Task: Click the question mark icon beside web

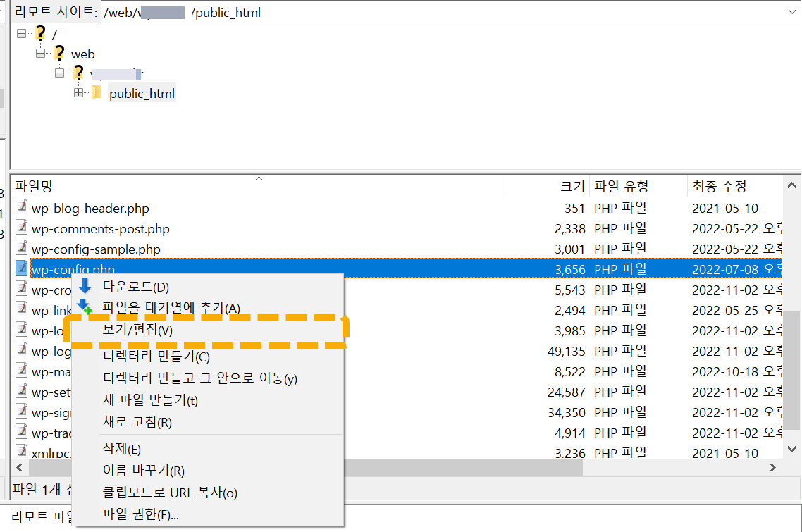Action: [x=59, y=54]
